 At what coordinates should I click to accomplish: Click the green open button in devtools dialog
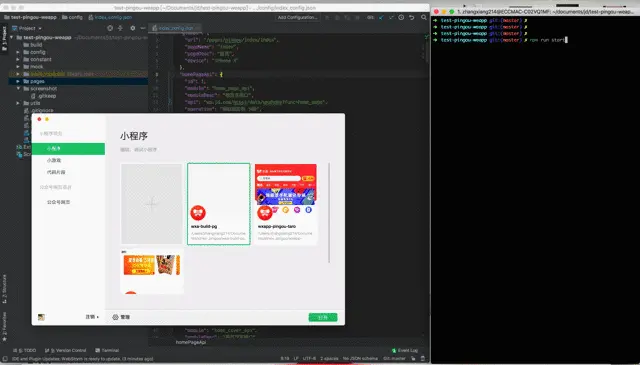click(x=323, y=317)
